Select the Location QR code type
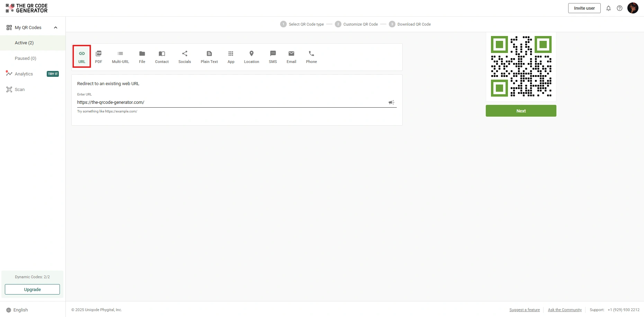 click(x=251, y=57)
